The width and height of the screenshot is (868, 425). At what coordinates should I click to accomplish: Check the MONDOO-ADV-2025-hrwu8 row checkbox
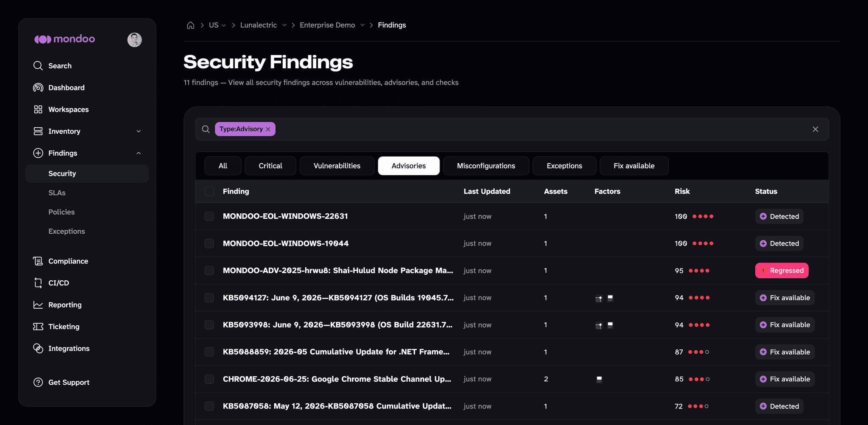(x=209, y=271)
